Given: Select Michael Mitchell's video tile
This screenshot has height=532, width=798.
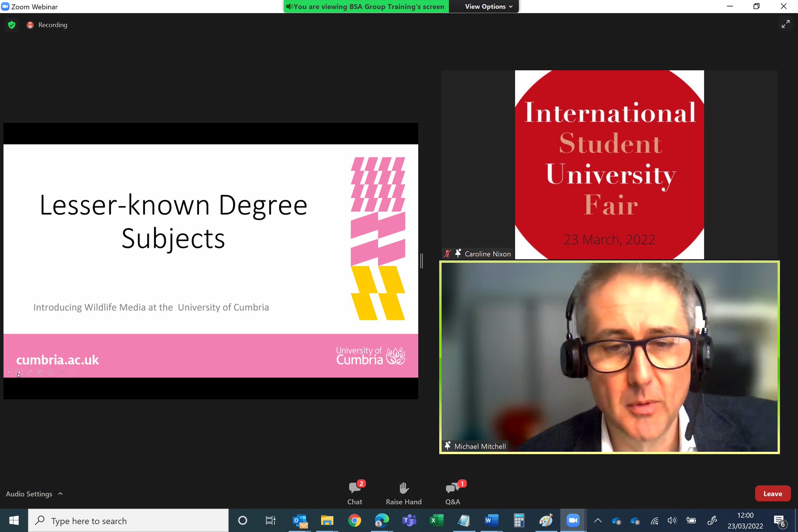Looking at the screenshot, I should 609,357.
